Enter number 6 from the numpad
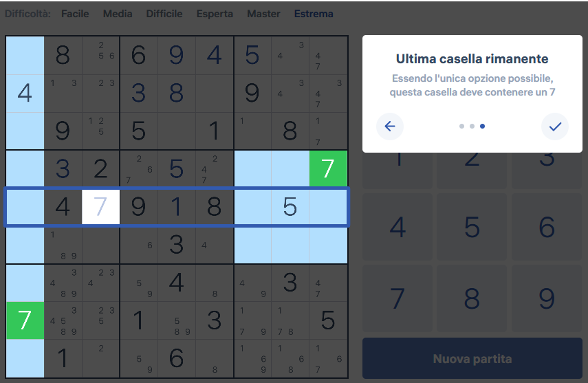This screenshot has width=588, height=383. pos(547,227)
